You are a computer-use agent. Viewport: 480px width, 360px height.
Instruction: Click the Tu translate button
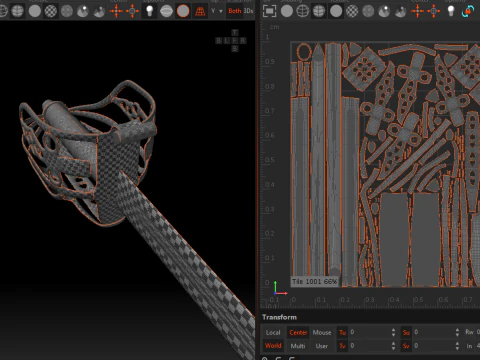(342, 332)
